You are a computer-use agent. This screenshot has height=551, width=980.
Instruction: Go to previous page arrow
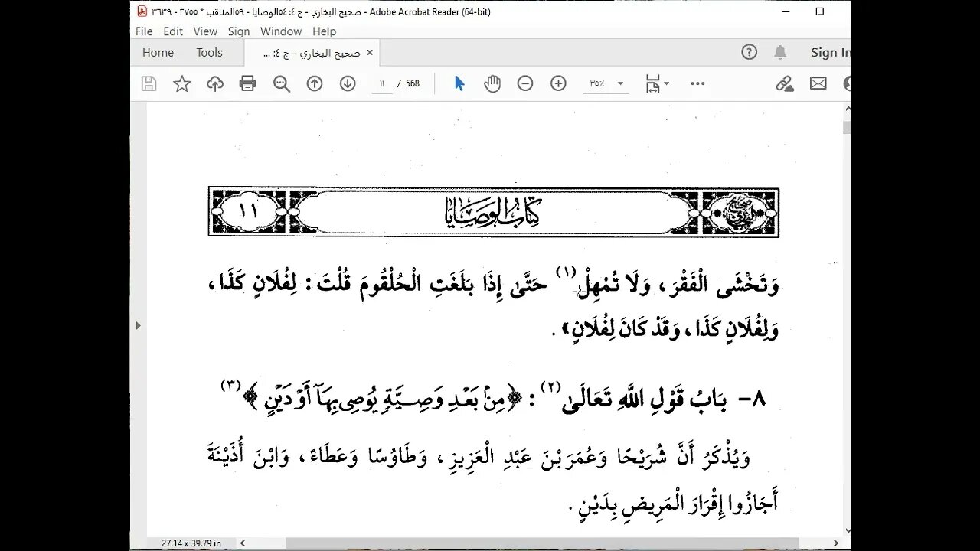[x=315, y=84]
